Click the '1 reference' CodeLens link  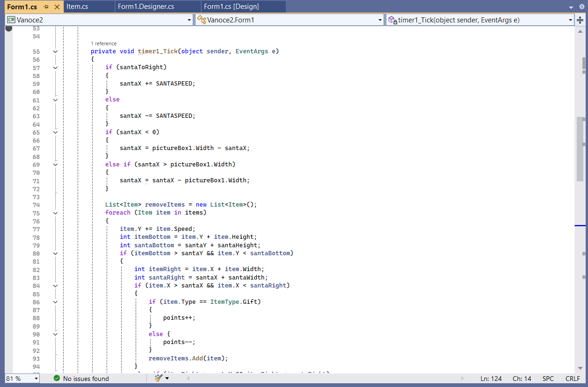click(103, 43)
